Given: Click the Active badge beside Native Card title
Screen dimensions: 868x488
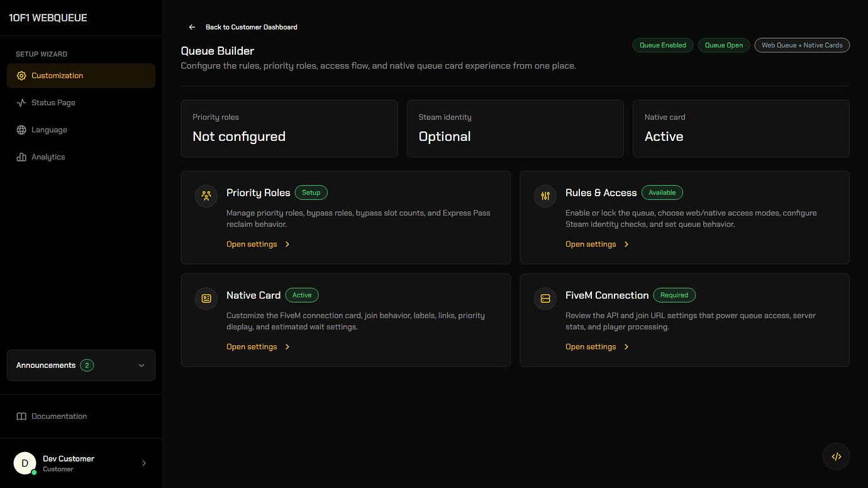Looking at the screenshot, I should pyautogui.click(x=302, y=295).
